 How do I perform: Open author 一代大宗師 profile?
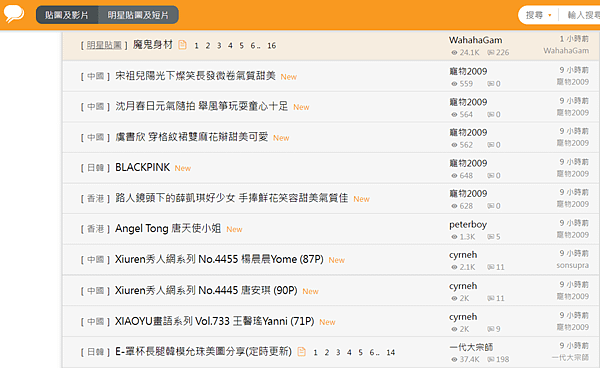[x=471, y=347]
